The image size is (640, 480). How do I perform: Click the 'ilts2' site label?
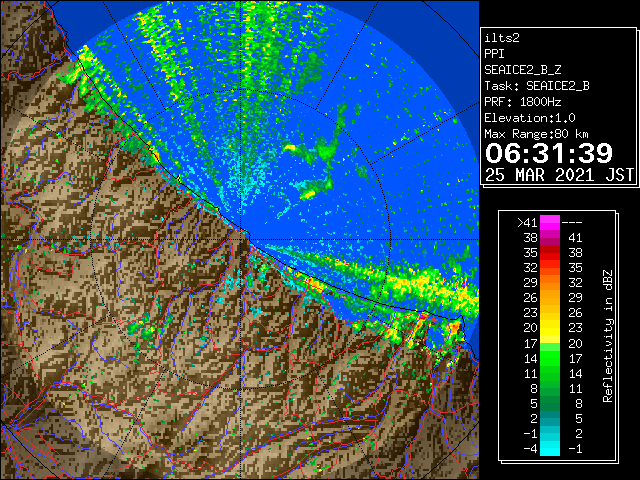pos(502,38)
